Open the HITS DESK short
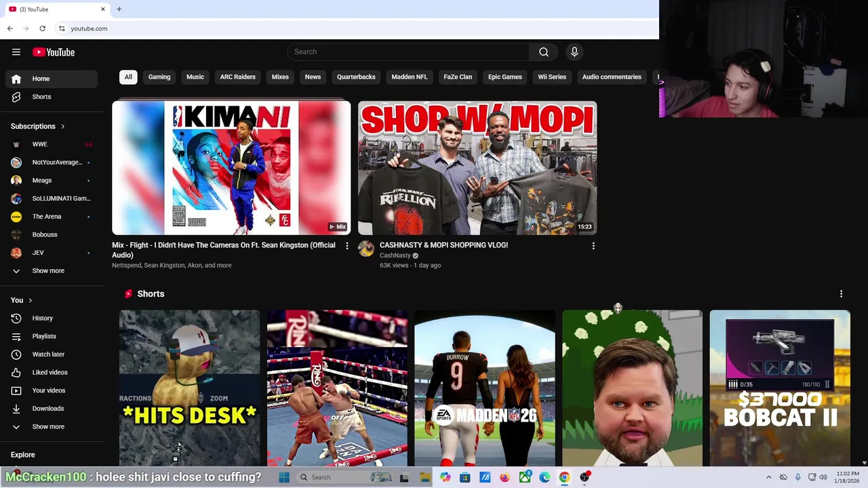 (189, 388)
